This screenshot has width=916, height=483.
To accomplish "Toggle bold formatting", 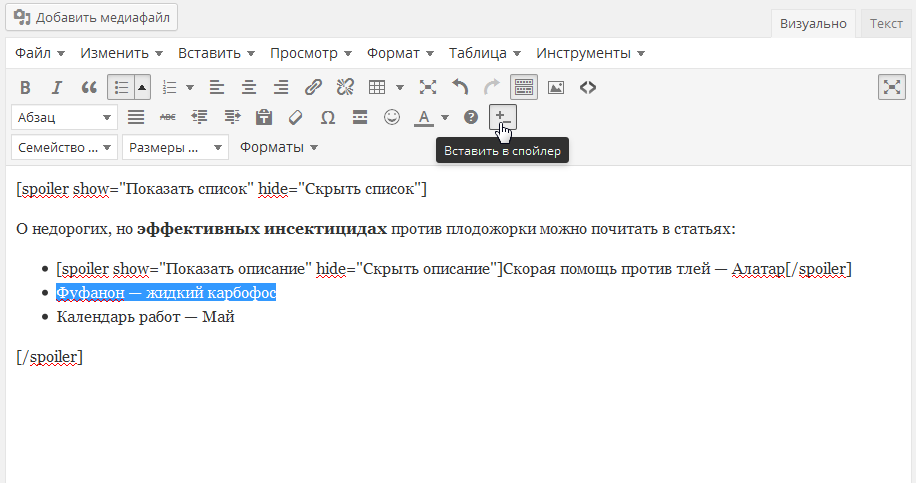I will tap(25, 88).
